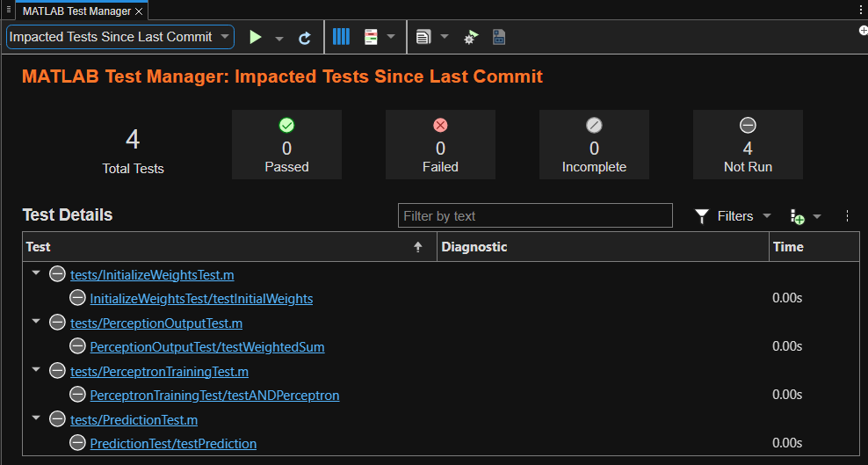Click the refresh tests icon
868x465 pixels.
[x=305, y=38]
